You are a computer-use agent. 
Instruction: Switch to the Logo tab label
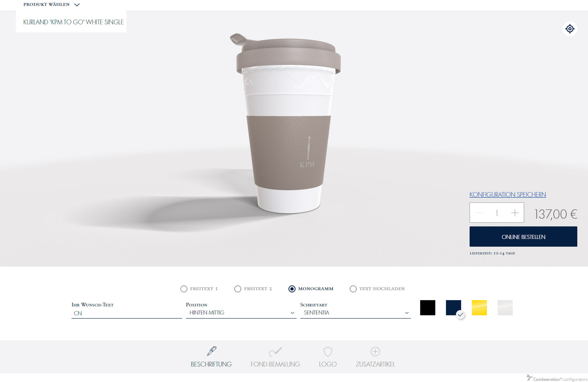[x=327, y=364]
